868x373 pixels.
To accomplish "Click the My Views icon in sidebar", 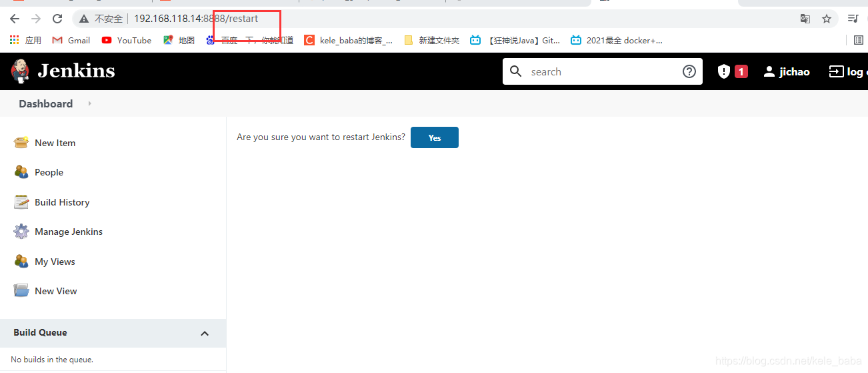I will tap(21, 261).
